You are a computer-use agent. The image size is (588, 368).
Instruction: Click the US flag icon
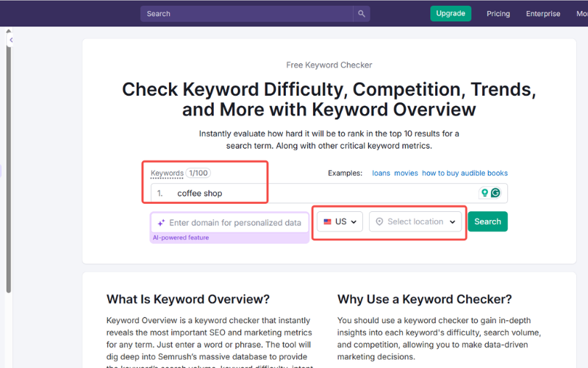point(327,222)
